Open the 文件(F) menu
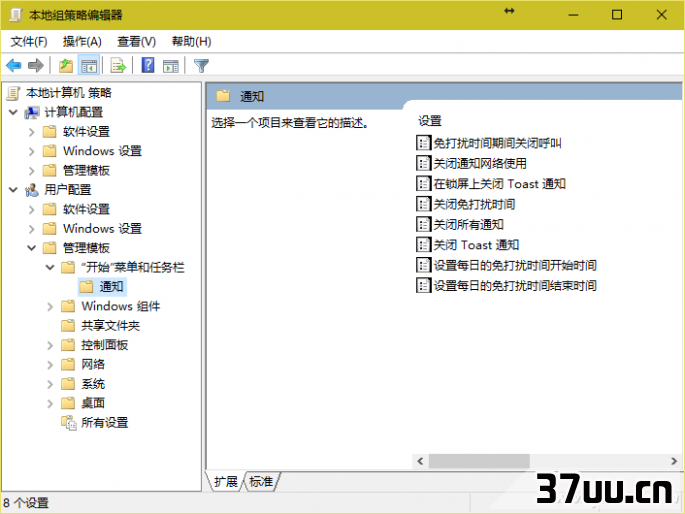Viewport: 685px width, 514px height. pos(29,41)
